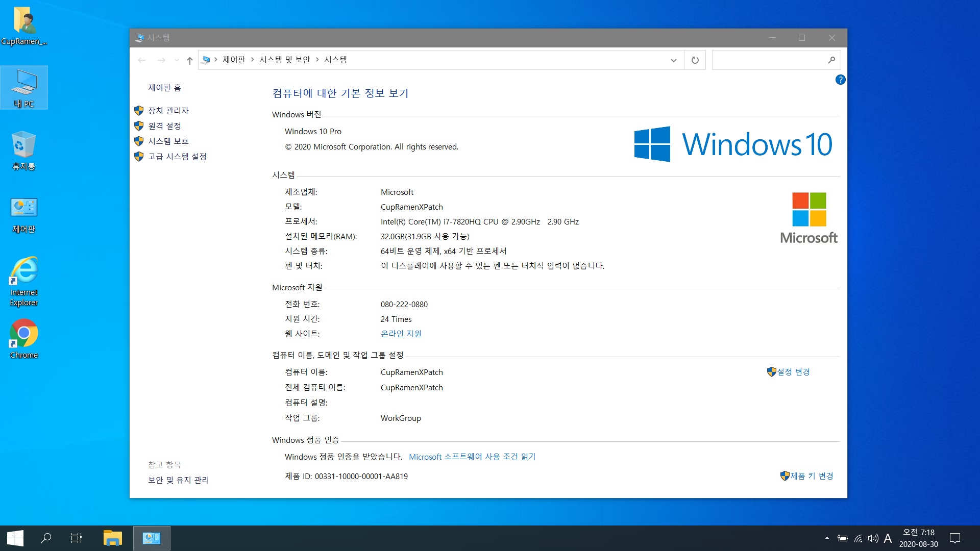Click the forward navigation arrow
Image resolution: width=980 pixels, height=551 pixels.
pyautogui.click(x=161, y=60)
